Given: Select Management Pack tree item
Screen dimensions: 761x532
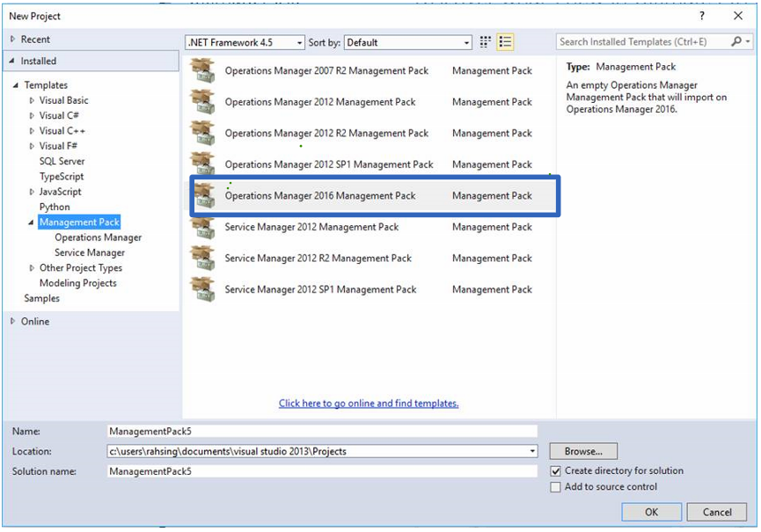Looking at the screenshot, I should pos(79,222).
